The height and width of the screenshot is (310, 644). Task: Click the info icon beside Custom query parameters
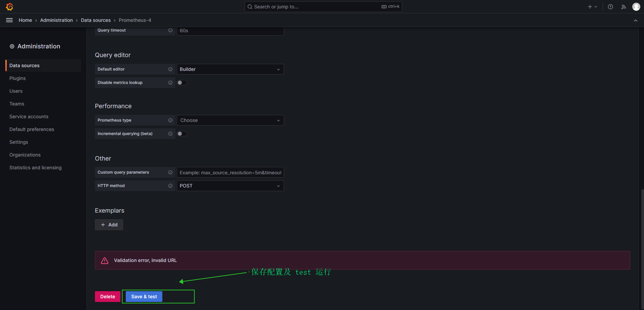click(170, 172)
